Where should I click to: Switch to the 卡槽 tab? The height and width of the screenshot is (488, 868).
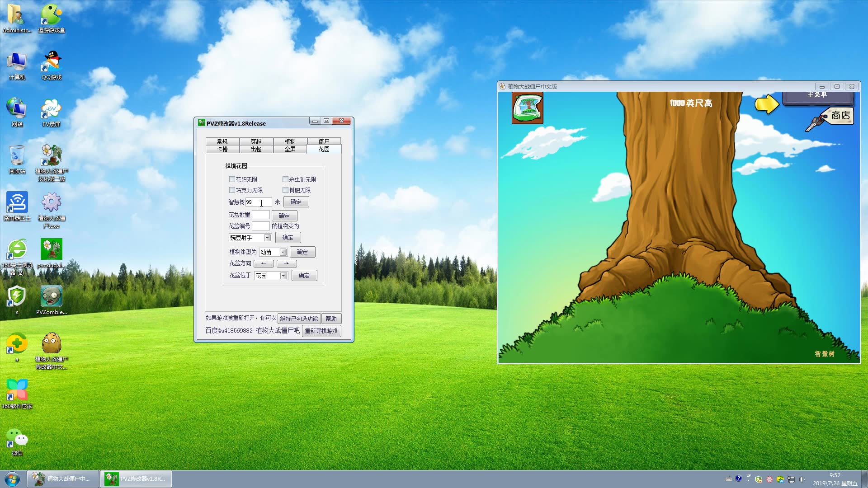(x=222, y=149)
